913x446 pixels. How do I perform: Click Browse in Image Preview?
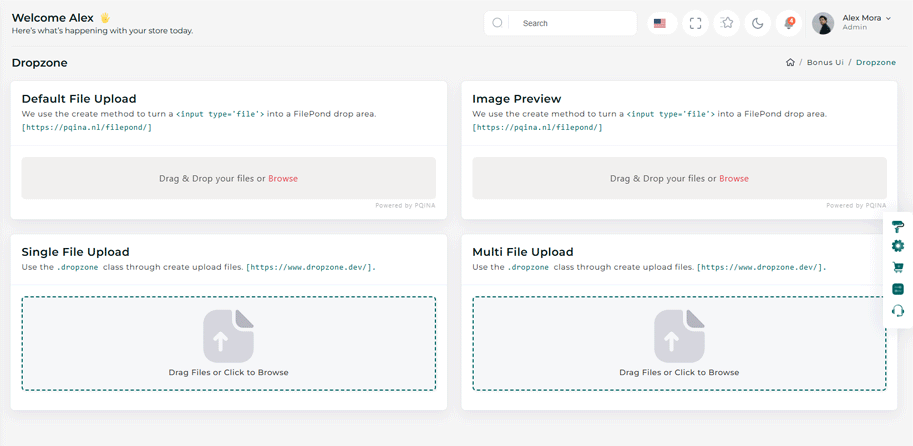(733, 179)
